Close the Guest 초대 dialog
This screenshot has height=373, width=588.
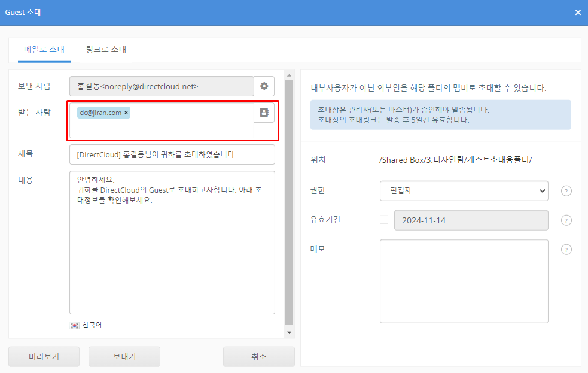(x=578, y=13)
